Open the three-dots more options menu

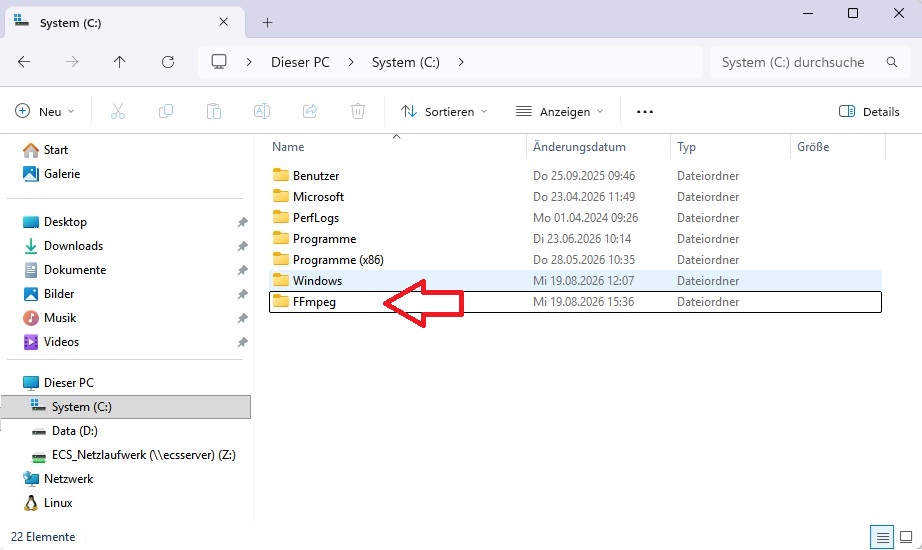[645, 112]
